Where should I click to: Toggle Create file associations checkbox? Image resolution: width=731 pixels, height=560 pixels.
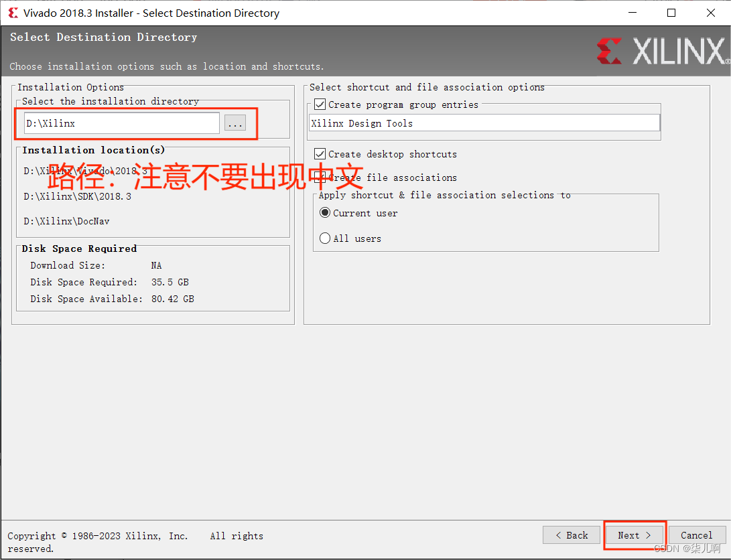(x=320, y=177)
